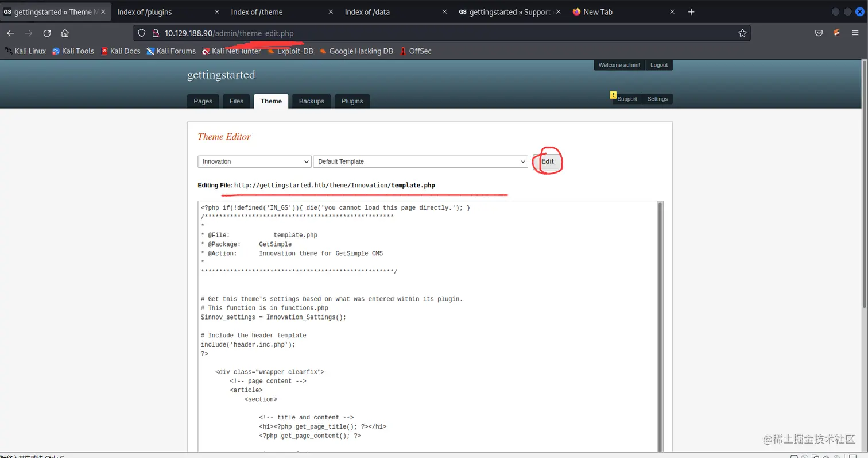Viewport: 868px width, 458px height.
Task: Open the Files admin tab
Action: click(236, 101)
